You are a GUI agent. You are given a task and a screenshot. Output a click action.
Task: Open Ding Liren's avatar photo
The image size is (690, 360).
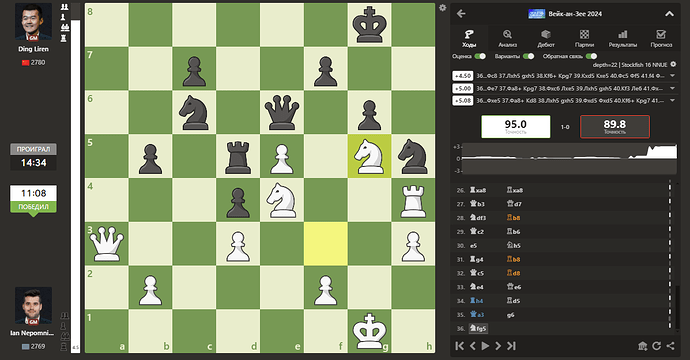coord(33,22)
